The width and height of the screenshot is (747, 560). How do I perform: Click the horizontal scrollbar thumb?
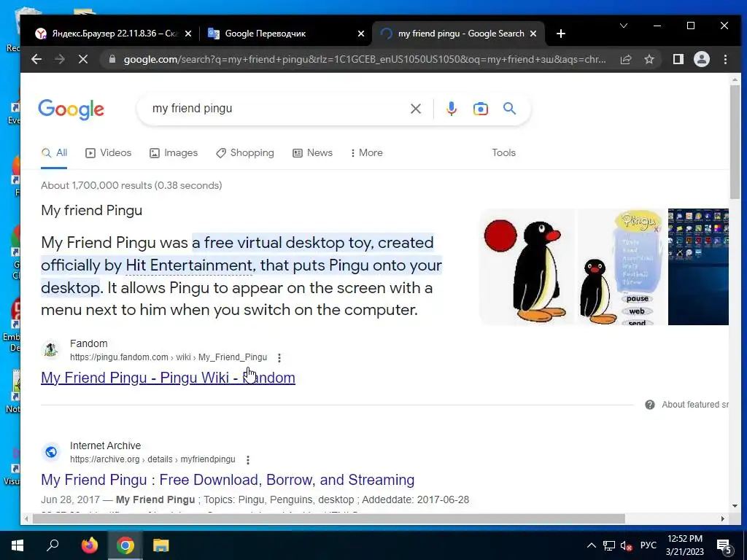click(x=329, y=518)
